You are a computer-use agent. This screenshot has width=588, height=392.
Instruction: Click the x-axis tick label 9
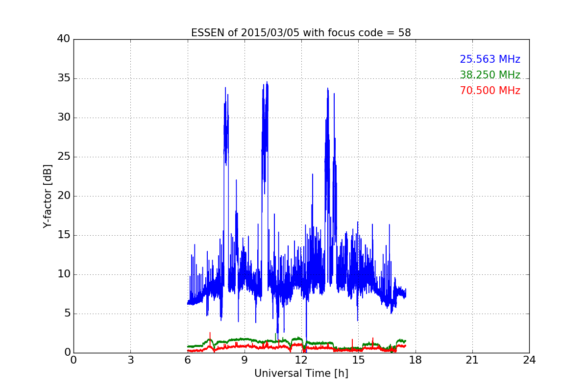(x=245, y=360)
